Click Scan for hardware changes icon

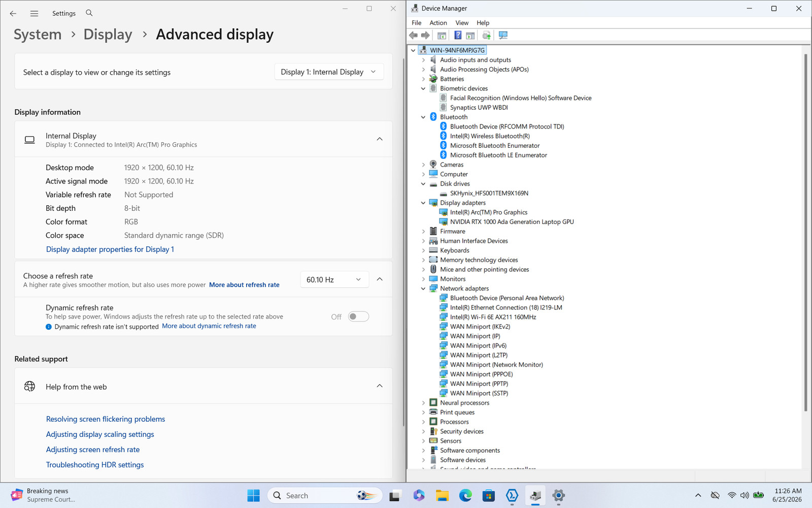tap(503, 35)
